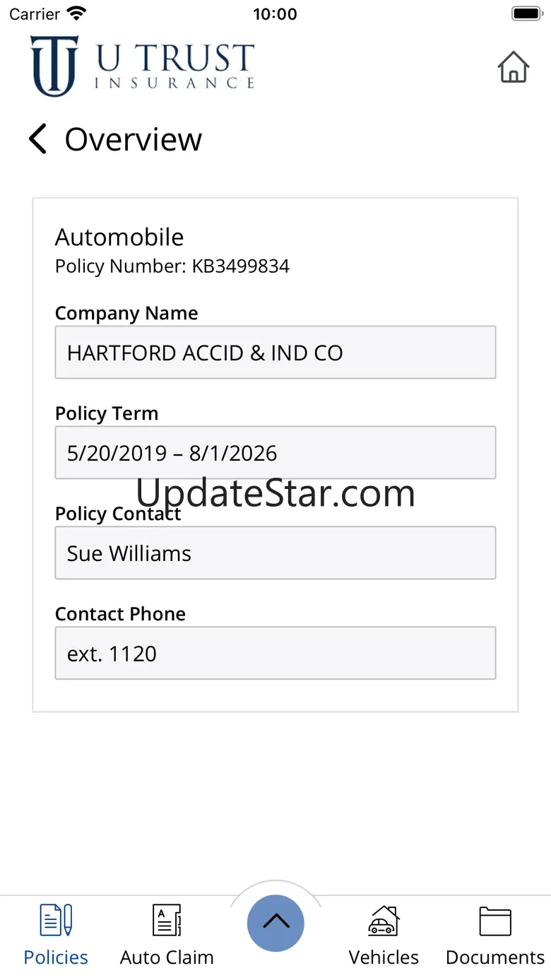This screenshot has height=980, width=551.
Task: Tap the home icon
Action: pyautogui.click(x=513, y=67)
